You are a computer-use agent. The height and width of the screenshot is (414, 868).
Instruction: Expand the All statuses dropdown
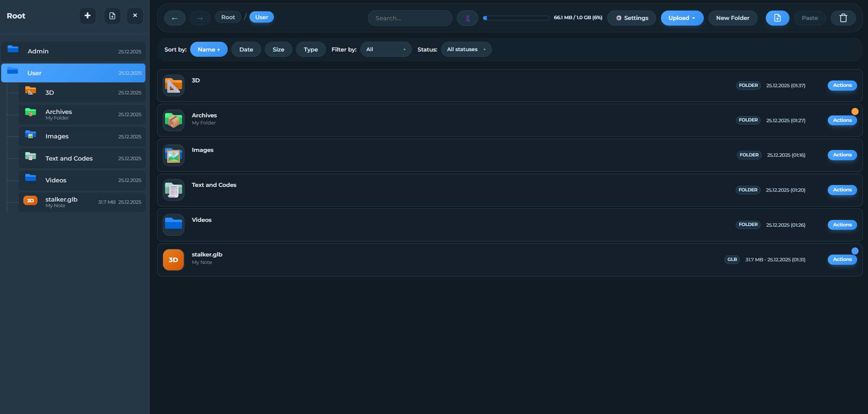pos(466,49)
